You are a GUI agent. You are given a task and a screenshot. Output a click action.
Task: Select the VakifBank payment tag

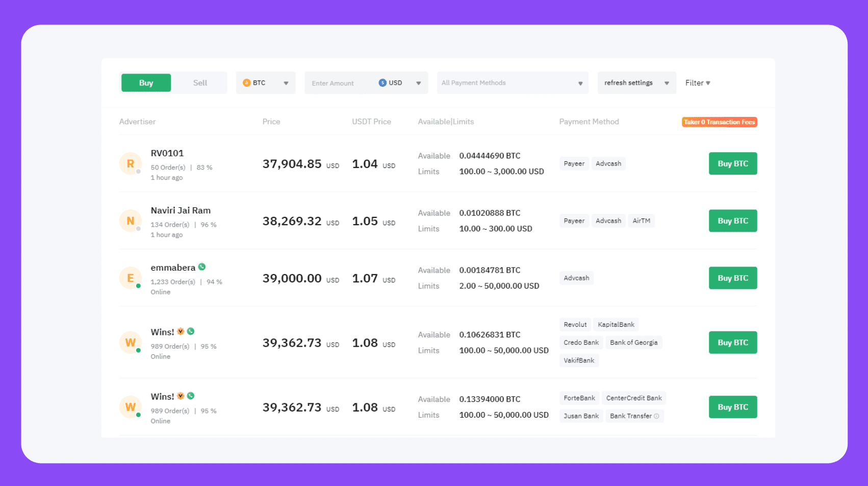pos(579,360)
